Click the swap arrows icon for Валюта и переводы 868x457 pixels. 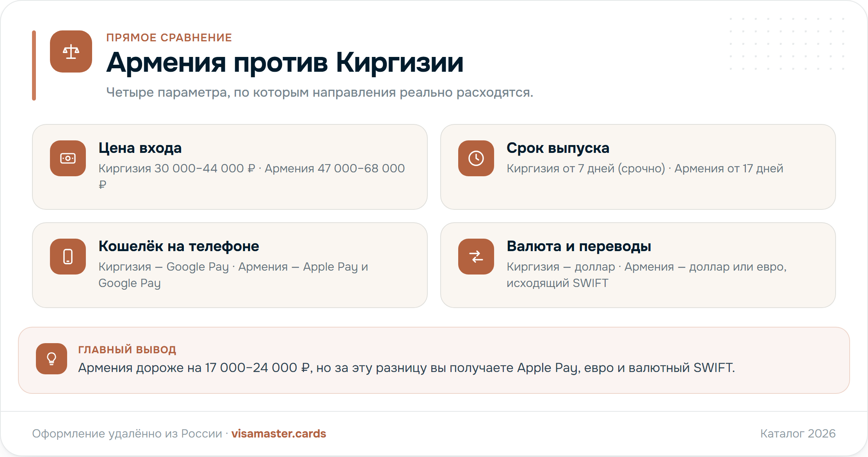click(476, 257)
